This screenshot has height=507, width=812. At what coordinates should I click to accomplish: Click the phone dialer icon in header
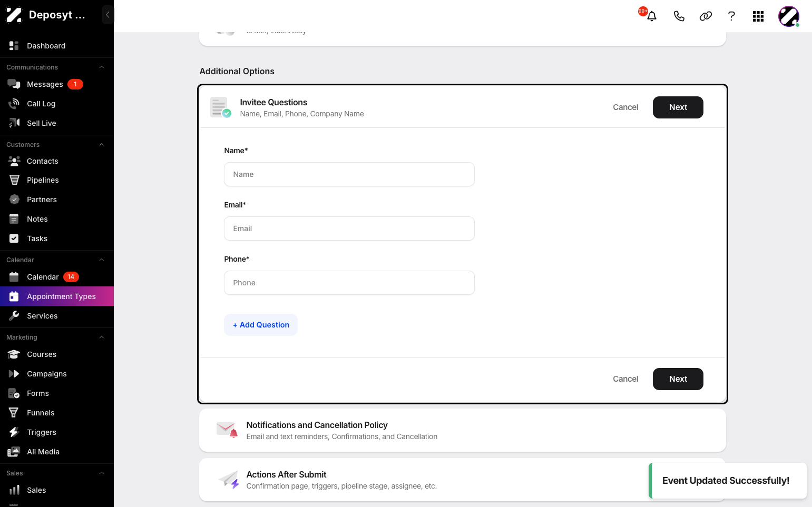pos(679,16)
